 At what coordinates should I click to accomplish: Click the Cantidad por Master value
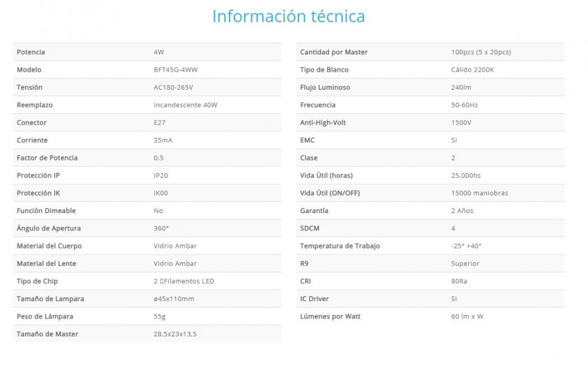(x=480, y=52)
